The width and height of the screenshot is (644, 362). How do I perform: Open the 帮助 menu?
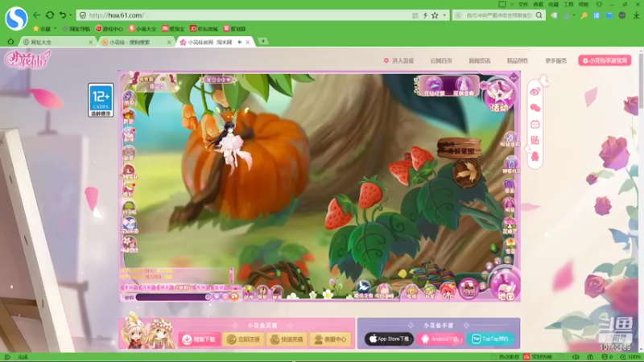(x=583, y=4)
